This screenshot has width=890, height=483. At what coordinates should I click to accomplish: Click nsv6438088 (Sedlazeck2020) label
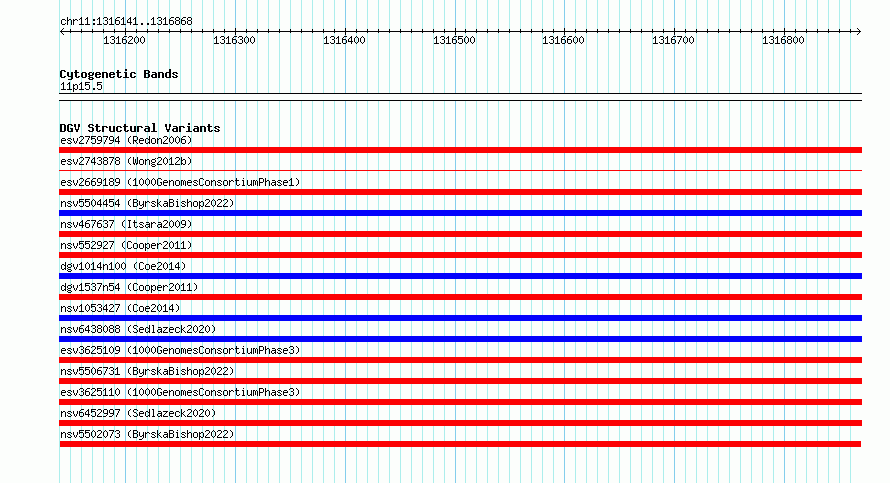coord(138,329)
